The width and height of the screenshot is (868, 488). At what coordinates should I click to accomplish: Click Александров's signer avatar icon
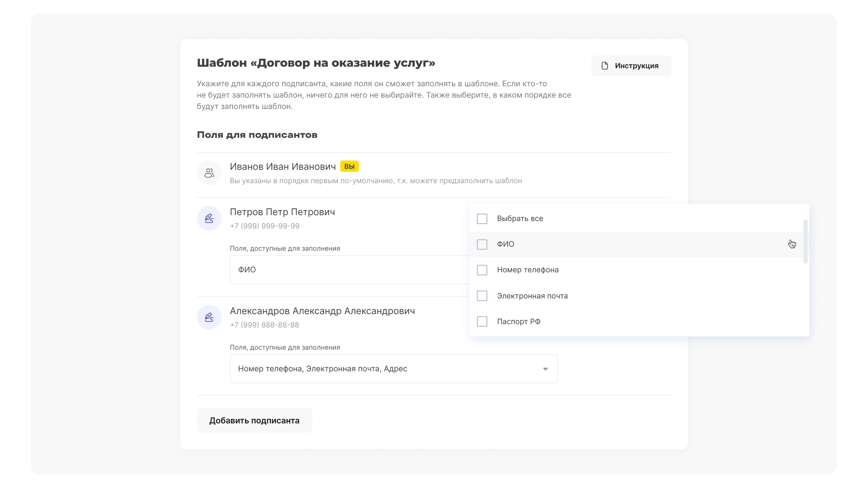209,317
